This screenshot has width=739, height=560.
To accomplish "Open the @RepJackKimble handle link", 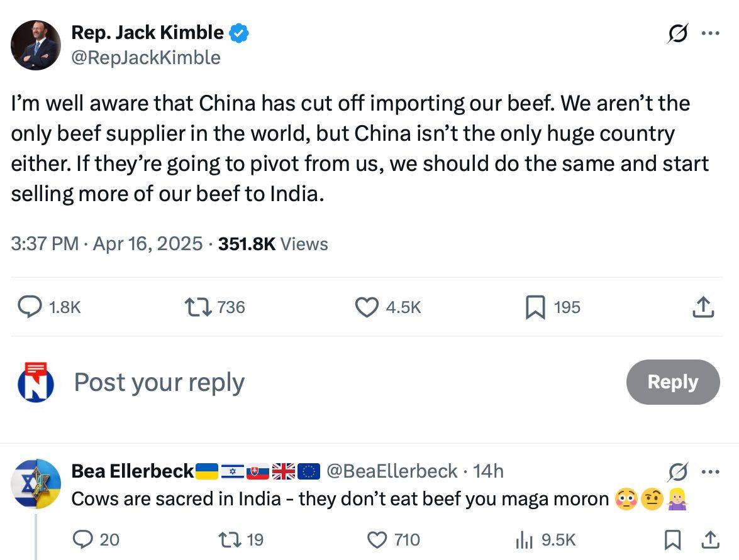I will (x=146, y=58).
